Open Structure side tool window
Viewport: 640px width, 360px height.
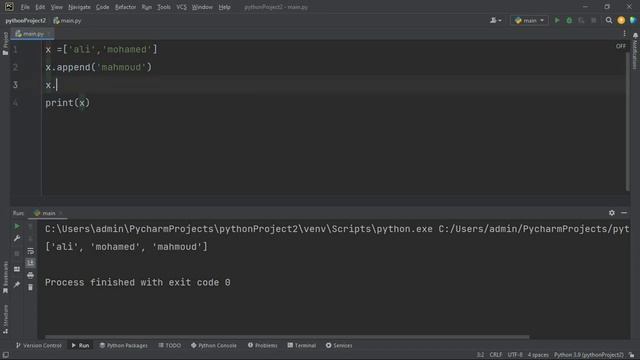[5, 319]
